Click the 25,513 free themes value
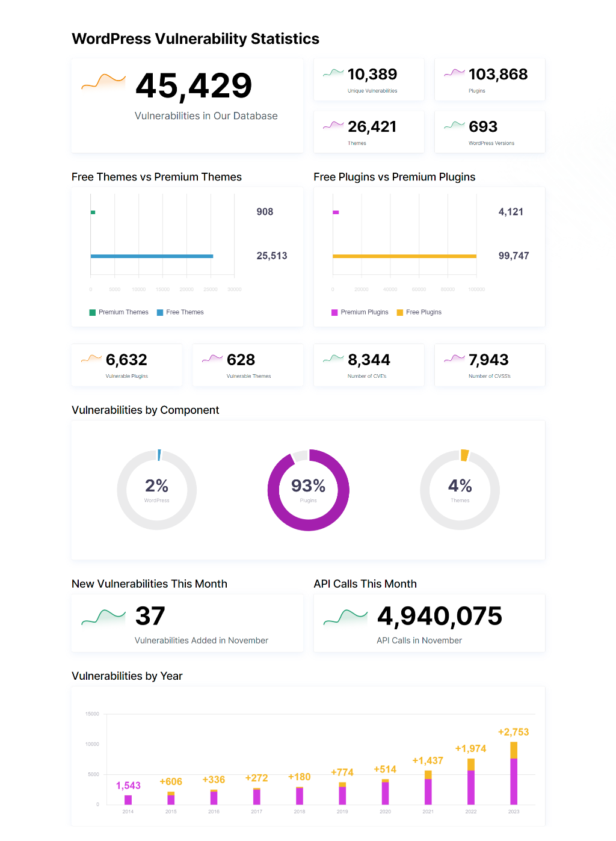This screenshot has height=841, width=616. [272, 256]
